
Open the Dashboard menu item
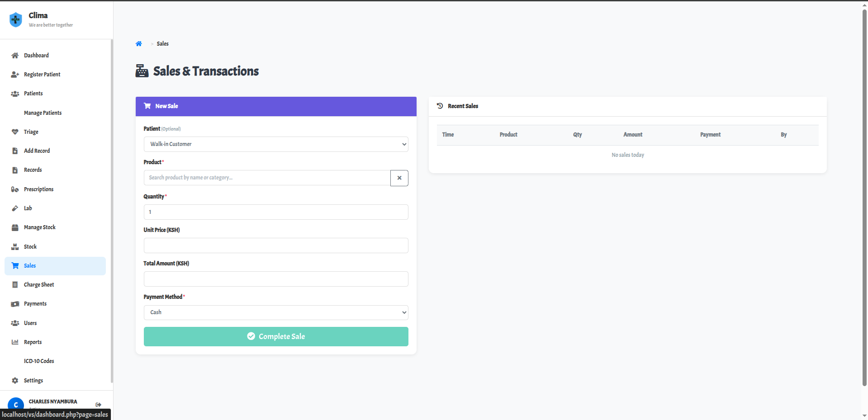36,56
